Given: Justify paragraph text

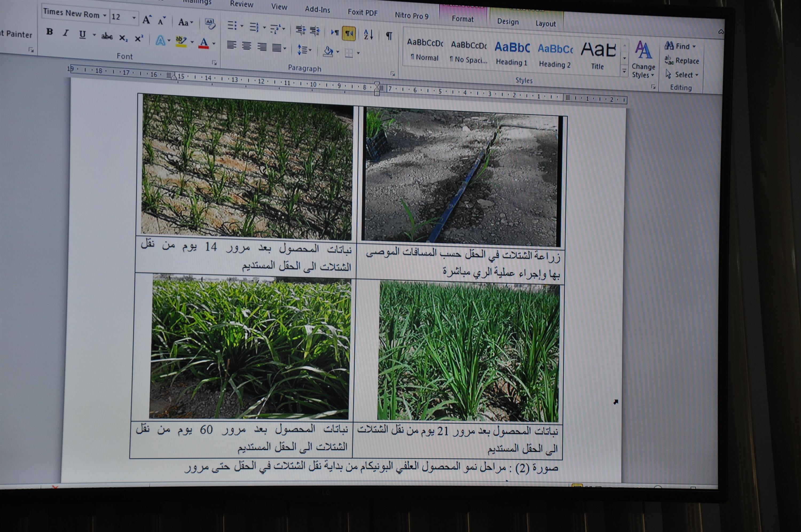Looking at the screenshot, I should click(277, 48).
